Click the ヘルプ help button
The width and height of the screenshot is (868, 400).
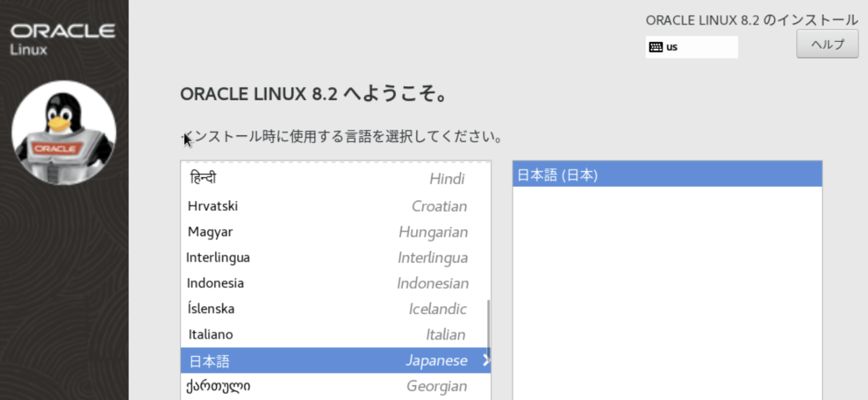click(827, 44)
